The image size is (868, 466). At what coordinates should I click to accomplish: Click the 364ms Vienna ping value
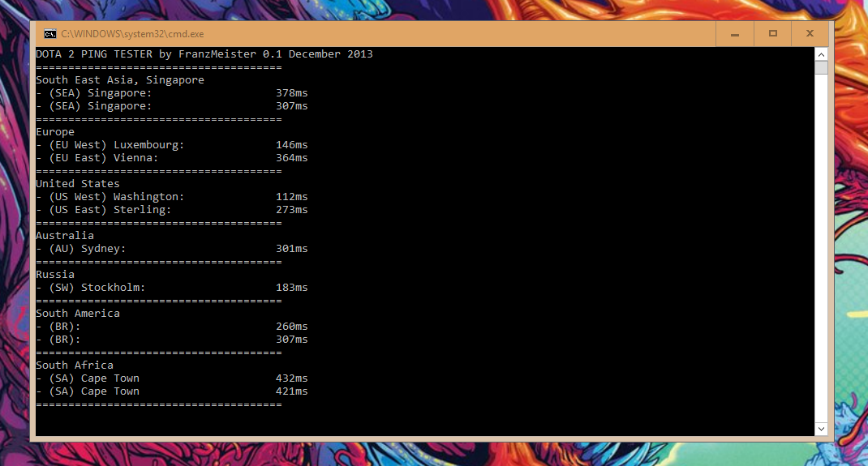tap(292, 158)
